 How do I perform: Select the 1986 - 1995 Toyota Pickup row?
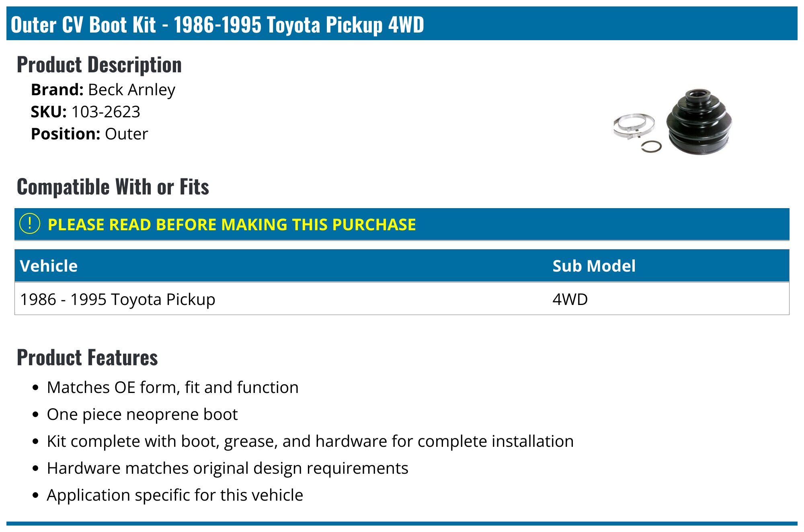[402, 299]
